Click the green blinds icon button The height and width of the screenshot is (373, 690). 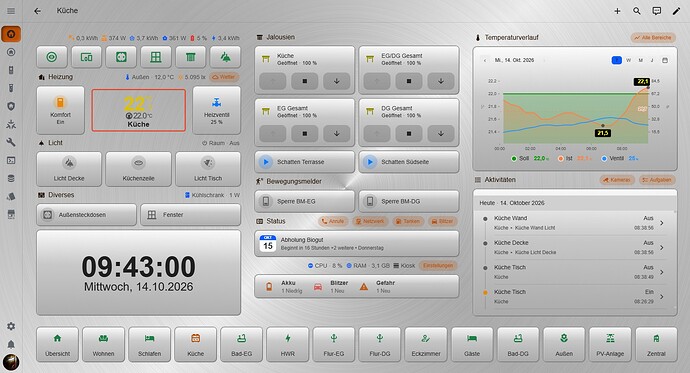click(191, 57)
